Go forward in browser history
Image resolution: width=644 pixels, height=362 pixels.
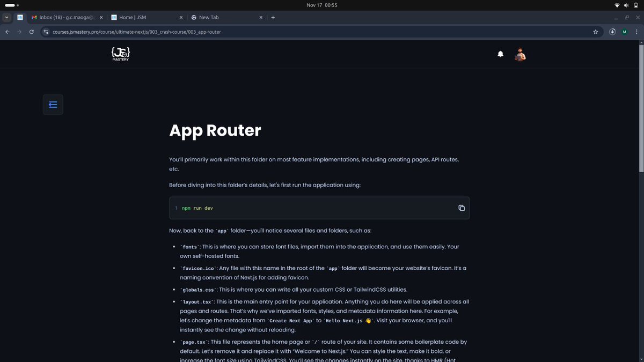[20, 32]
